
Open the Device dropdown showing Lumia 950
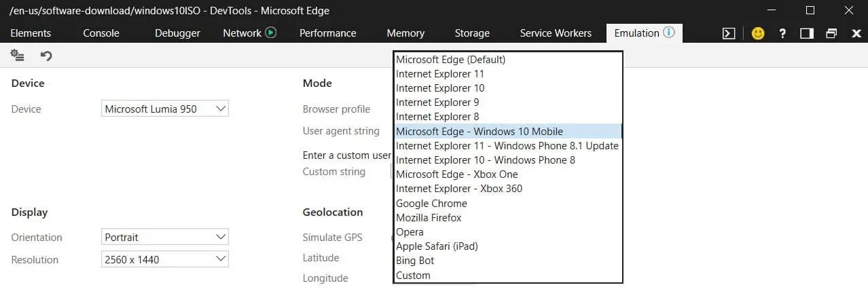pyautogui.click(x=165, y=109)
